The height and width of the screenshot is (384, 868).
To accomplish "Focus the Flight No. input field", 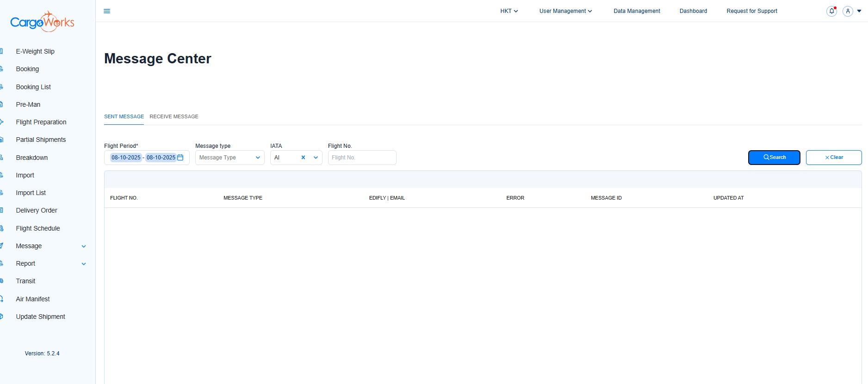I will click(x=362, y=158).
